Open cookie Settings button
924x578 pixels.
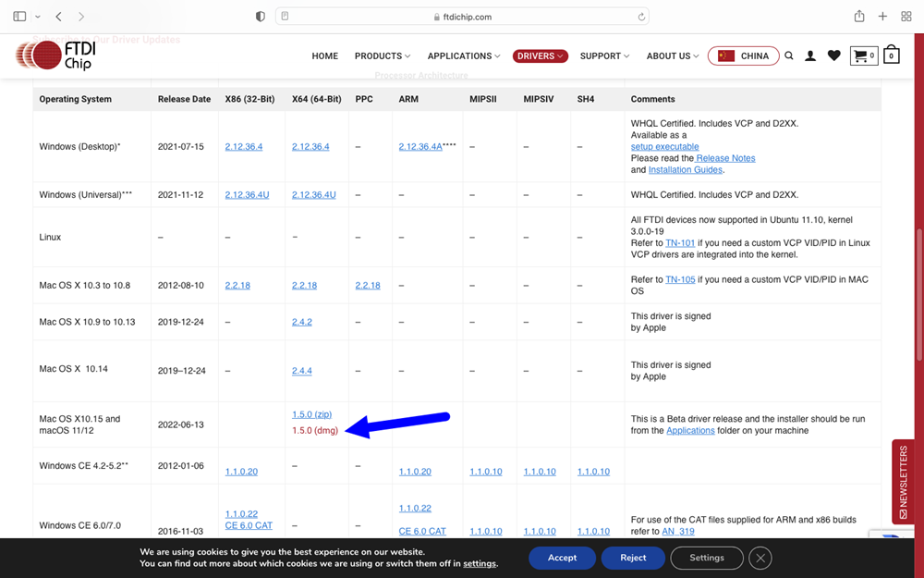(x=707, y=558)
